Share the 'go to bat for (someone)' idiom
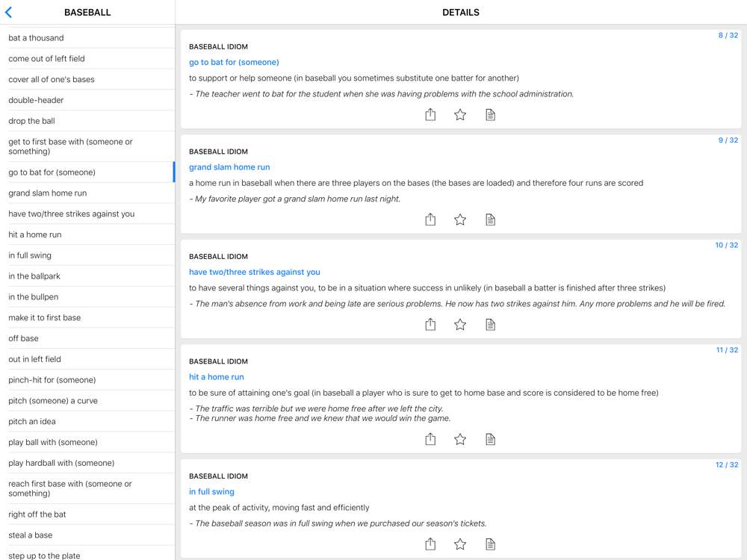This screenshot has width=747, height=560. pyautogui.click(x=430, y=114)
